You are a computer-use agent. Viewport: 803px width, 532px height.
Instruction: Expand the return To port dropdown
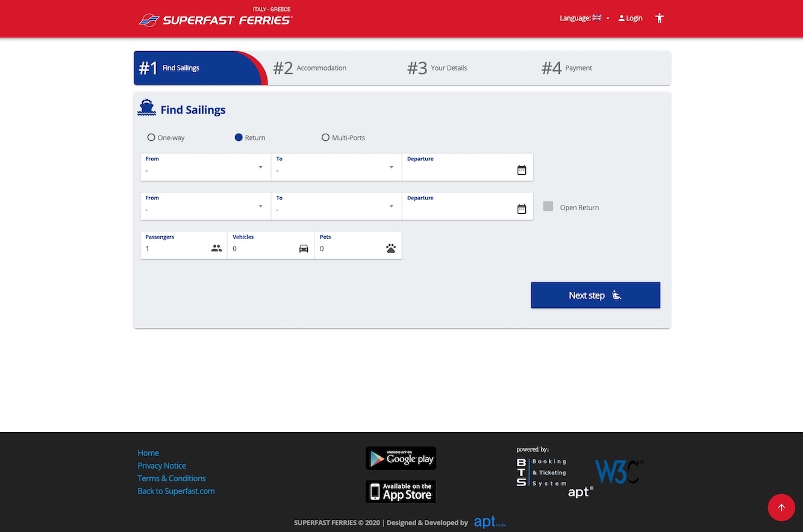point(336,206)
